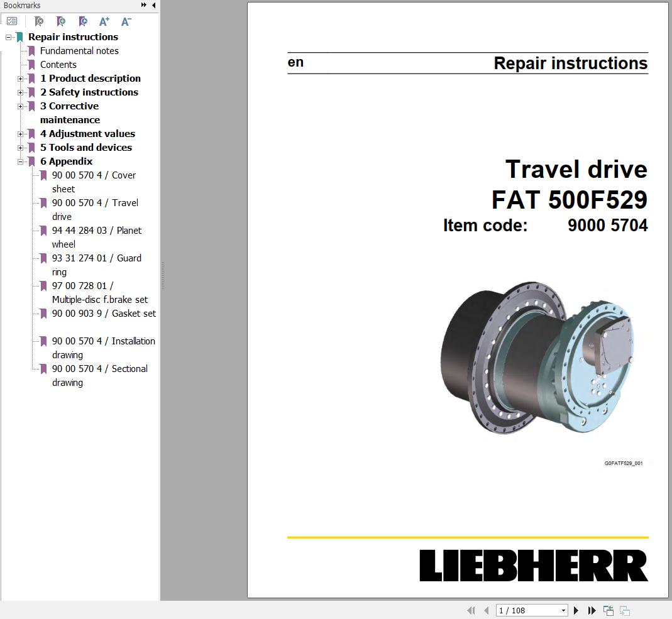
Task: Jump to the last page button
Action: [x=592, y=610]
